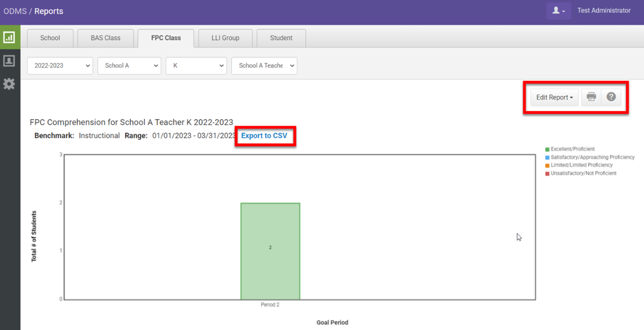The image size is (644, 330).
Task: Click the green Period 2 bar
Action: click(270, 251)
